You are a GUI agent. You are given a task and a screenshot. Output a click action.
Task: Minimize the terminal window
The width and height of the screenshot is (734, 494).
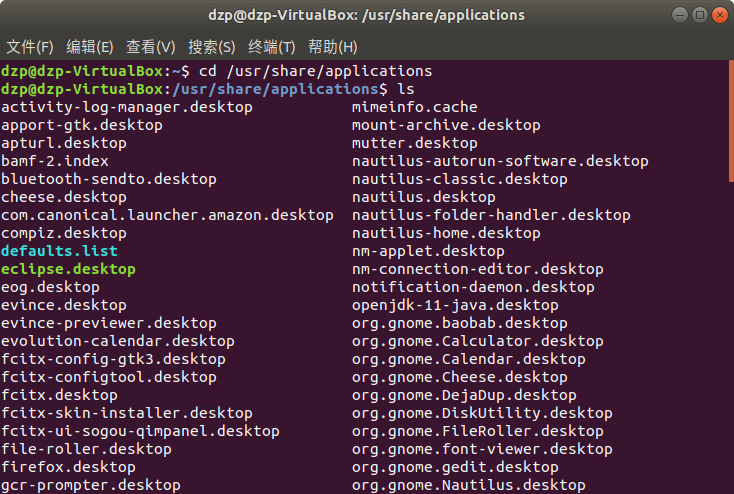(x=680, y=15)
